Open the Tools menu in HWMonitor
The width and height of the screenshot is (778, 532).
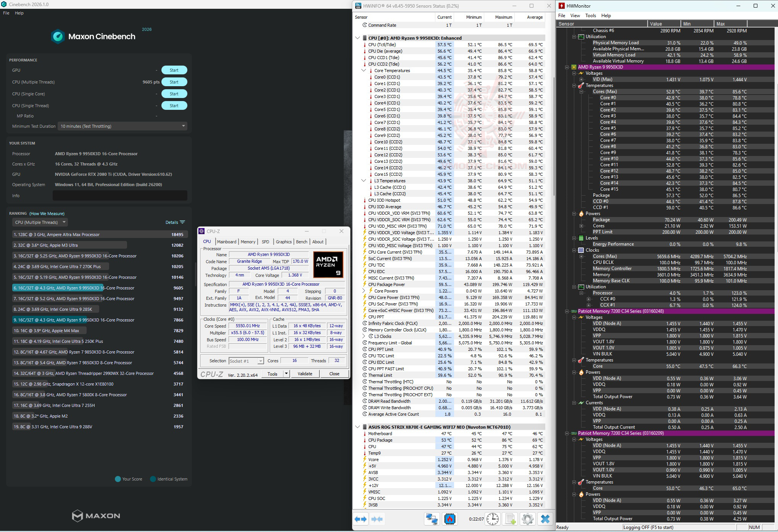[x=591, y=16]
